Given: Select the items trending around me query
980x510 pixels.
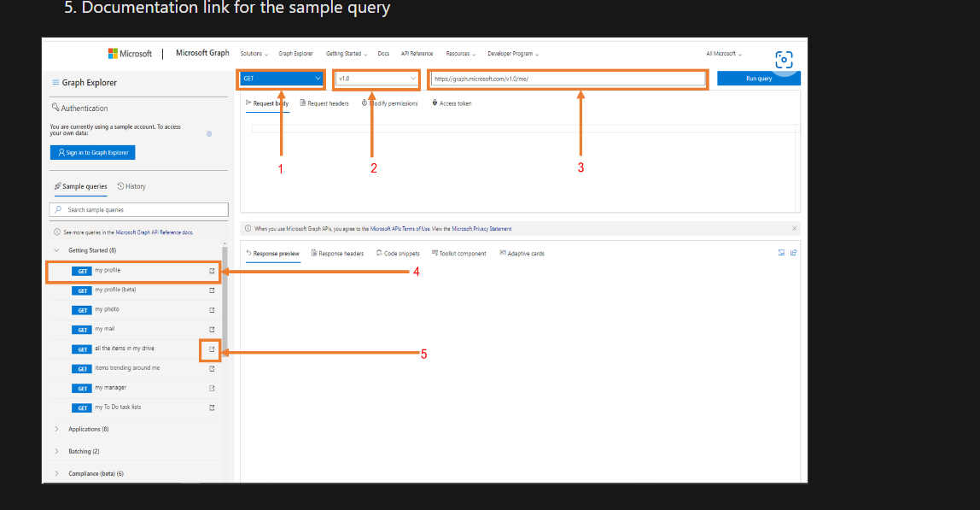Looking at the screenshot, I should coord(135,368).
